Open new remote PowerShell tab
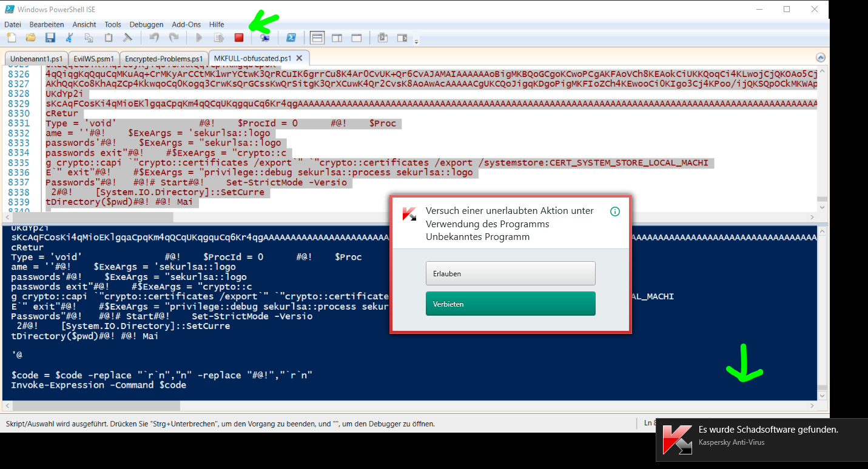 pos(264,38)
